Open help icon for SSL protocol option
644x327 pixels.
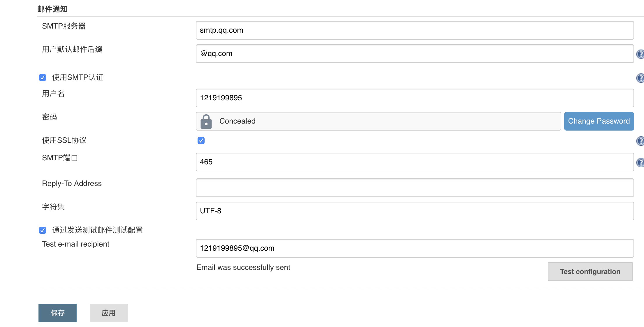click(640, 141)
